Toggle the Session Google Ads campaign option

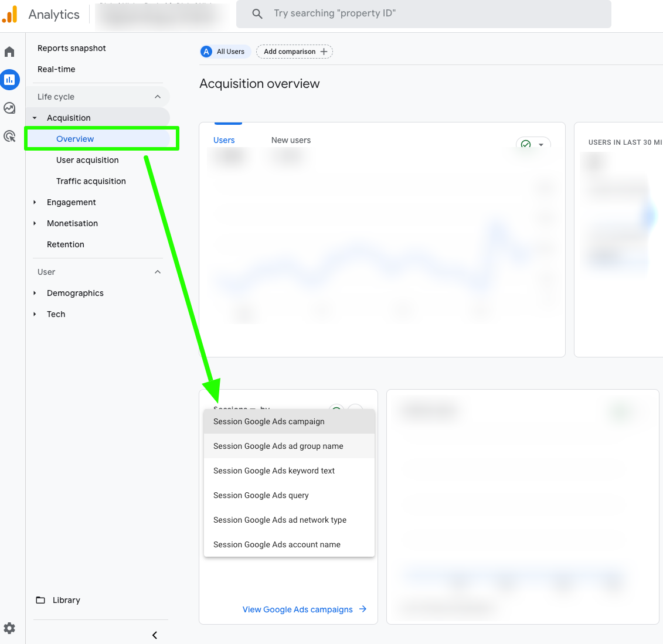pos(268,421)
